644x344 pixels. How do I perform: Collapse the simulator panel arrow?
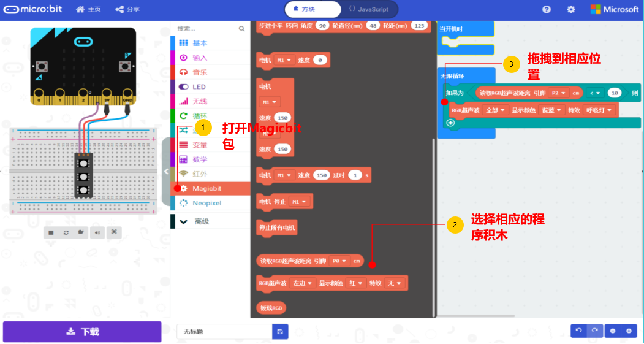166,172
